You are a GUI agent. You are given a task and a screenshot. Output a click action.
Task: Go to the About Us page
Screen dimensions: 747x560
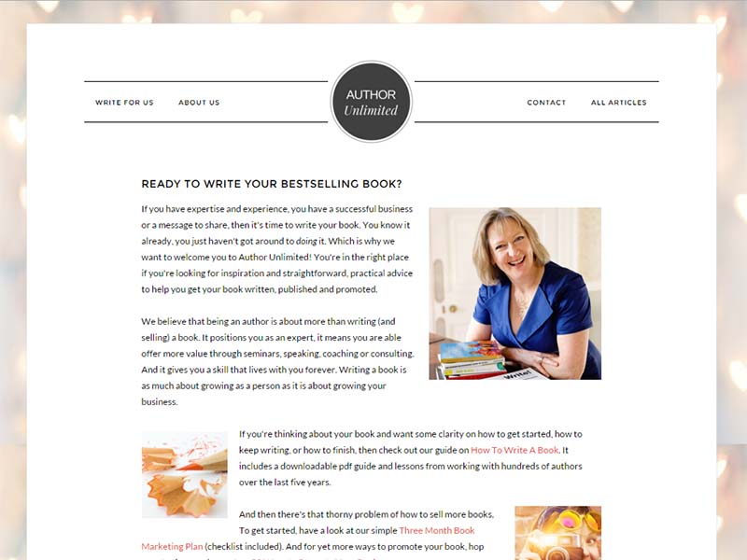tap(199, 103)
